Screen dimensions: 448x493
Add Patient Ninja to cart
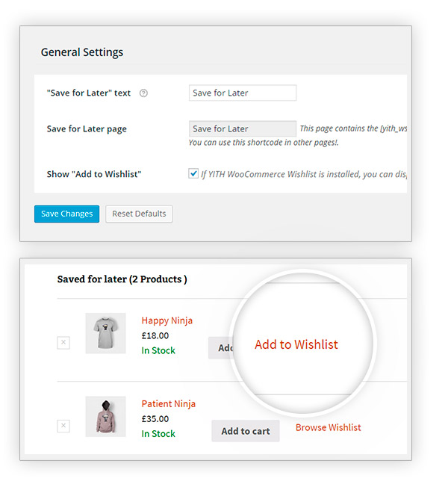click(246, 431)
